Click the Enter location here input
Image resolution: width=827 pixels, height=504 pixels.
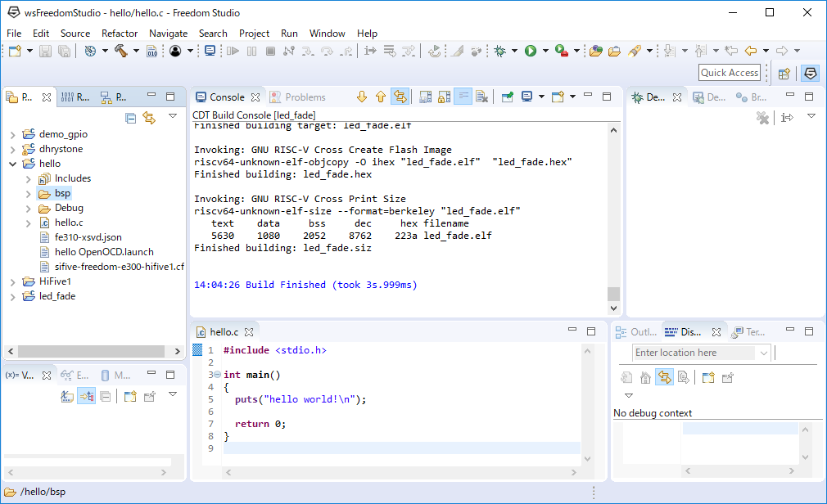click(x=694, y=353)
